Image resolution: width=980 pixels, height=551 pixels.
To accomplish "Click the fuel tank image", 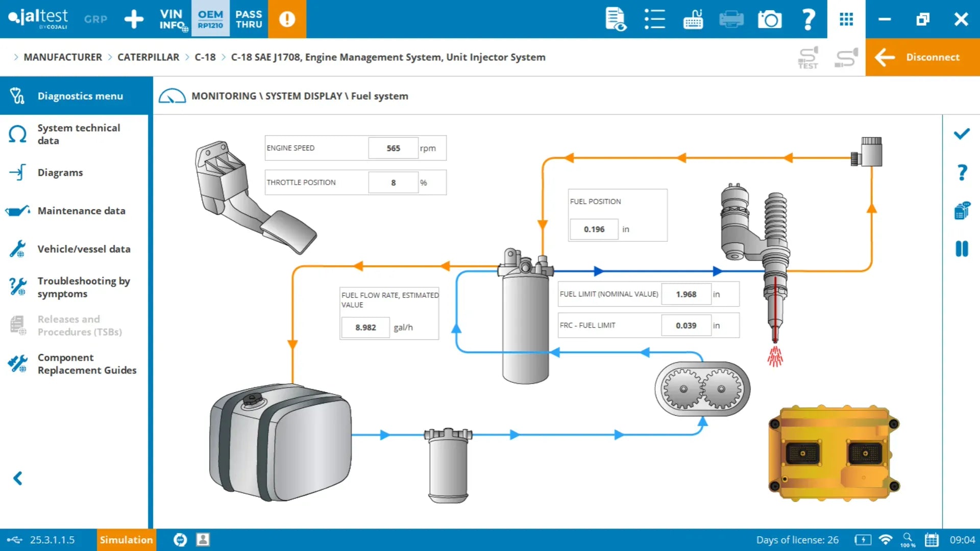I will (280, 442).
